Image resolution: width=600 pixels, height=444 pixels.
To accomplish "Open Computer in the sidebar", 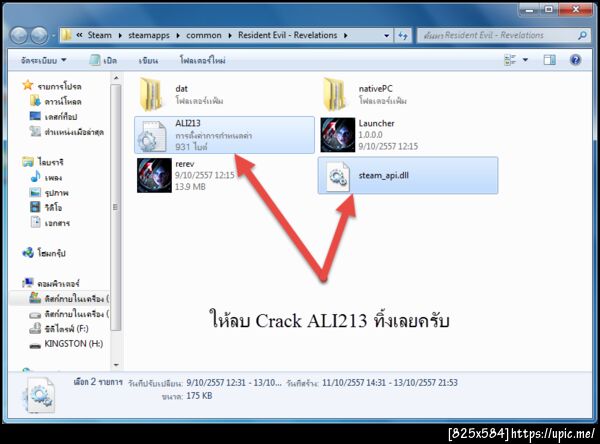I will 51,283.
